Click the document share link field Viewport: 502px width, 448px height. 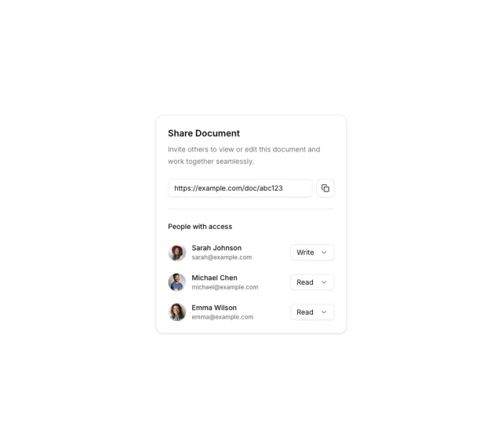click(239, 188)
